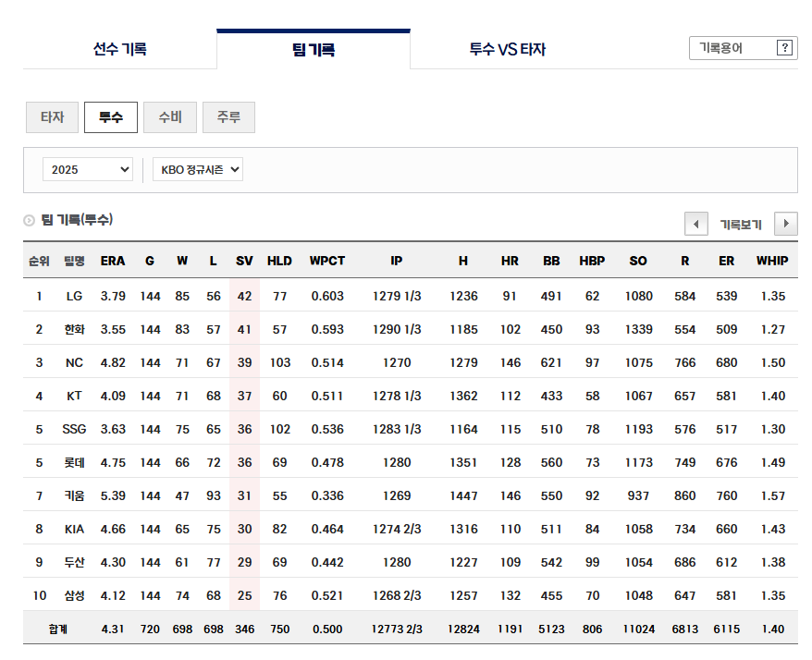Click 한화's SO value 1339
The height and width of the screenshot is (660, 812).
pyautogui.click(x=638, y=329)
